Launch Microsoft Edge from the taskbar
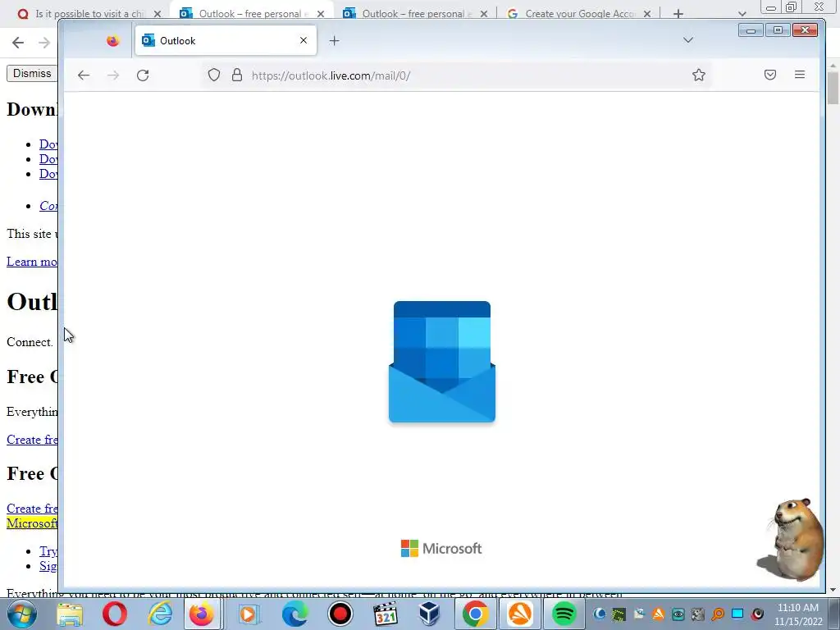840x630 pixels. pyautogui.click(x=294, y=614)
